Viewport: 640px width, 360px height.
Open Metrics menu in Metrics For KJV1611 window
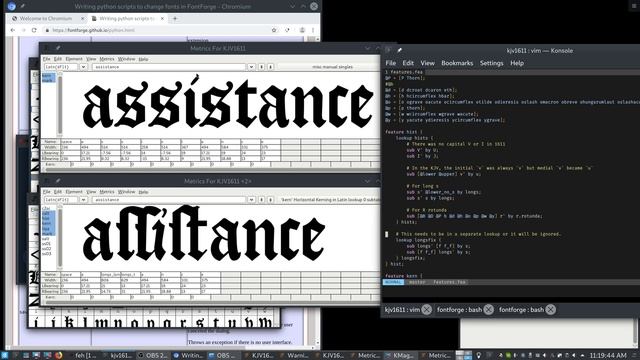pyautogui.click(x=107, y=59)
